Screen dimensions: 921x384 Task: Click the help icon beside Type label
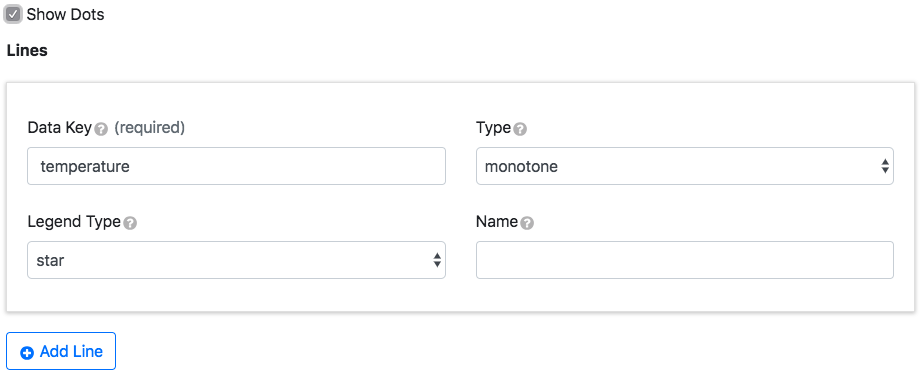(x=520, y=129)
